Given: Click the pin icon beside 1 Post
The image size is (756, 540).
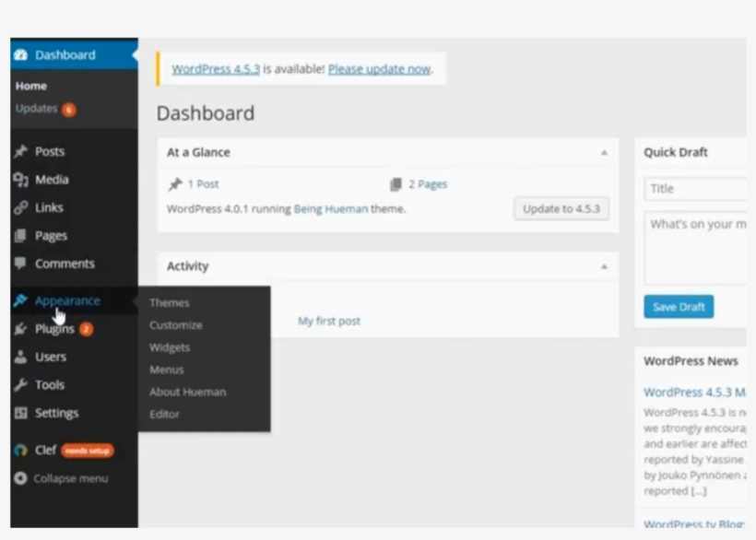Looking at the screenshot, I should pos(175,184).
